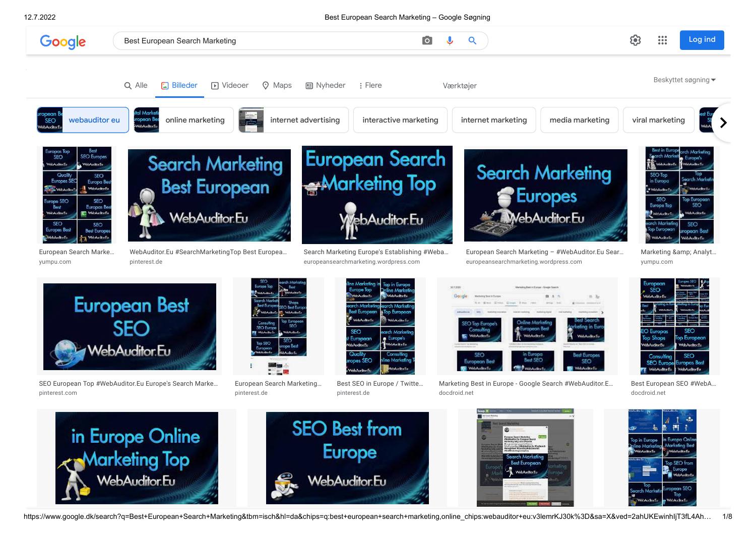Open search by image with the camera icon
The width and height of the screenshot is (756, 535).
[427, 40]
